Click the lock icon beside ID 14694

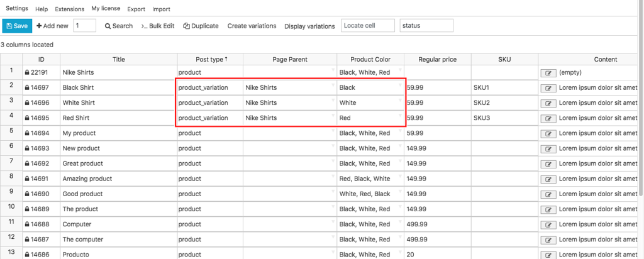(27, 133)
